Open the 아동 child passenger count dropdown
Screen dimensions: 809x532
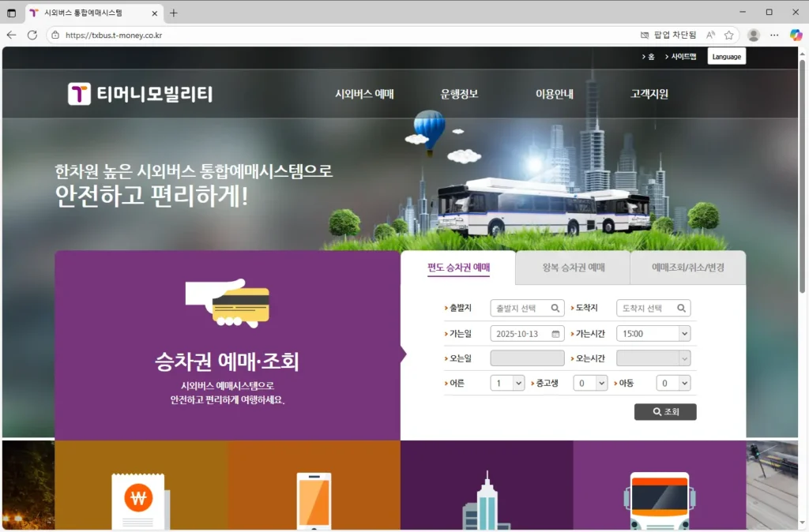(672, 383)
